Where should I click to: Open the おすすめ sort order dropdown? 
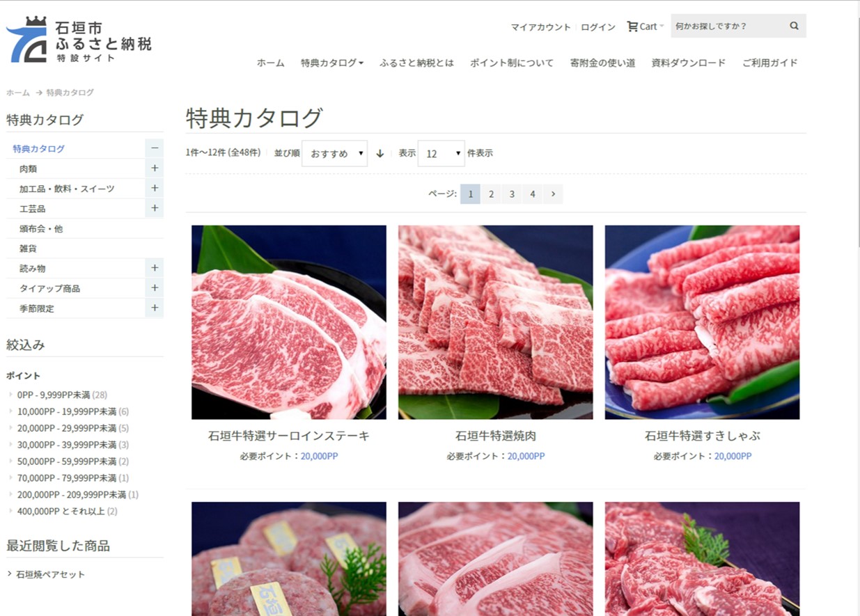pos(334,153)
